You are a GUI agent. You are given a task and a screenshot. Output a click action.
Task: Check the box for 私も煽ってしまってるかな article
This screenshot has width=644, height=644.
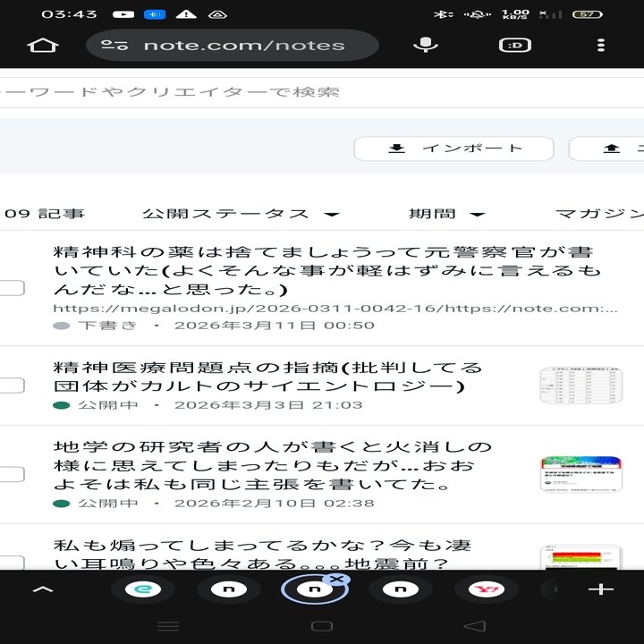[x=12, y=563]
